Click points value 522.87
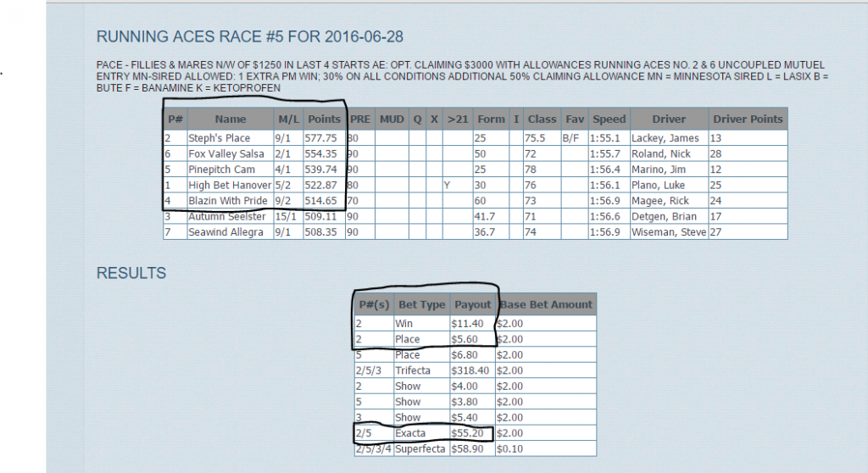Screen dimensions: 868x473 (320, 185)
